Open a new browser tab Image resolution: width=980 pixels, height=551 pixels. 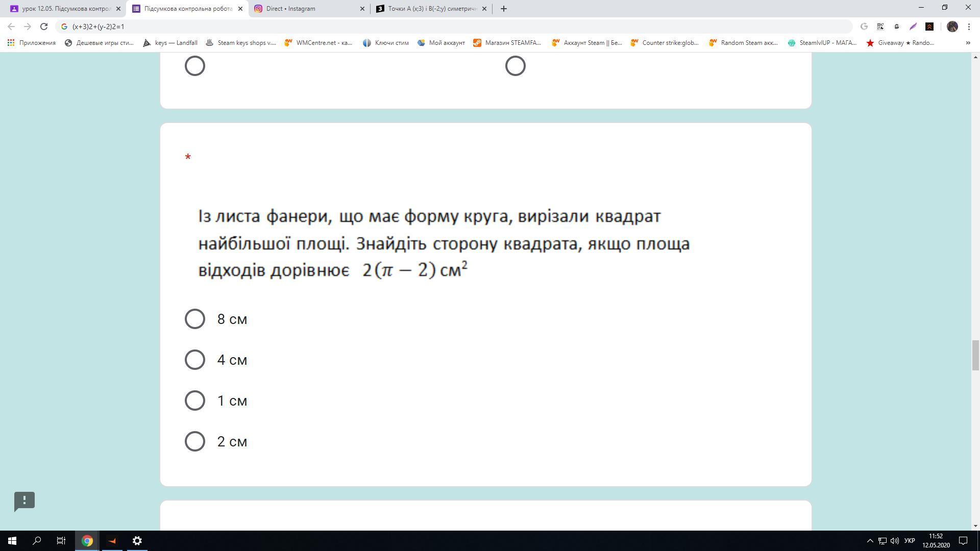point(503,9)
